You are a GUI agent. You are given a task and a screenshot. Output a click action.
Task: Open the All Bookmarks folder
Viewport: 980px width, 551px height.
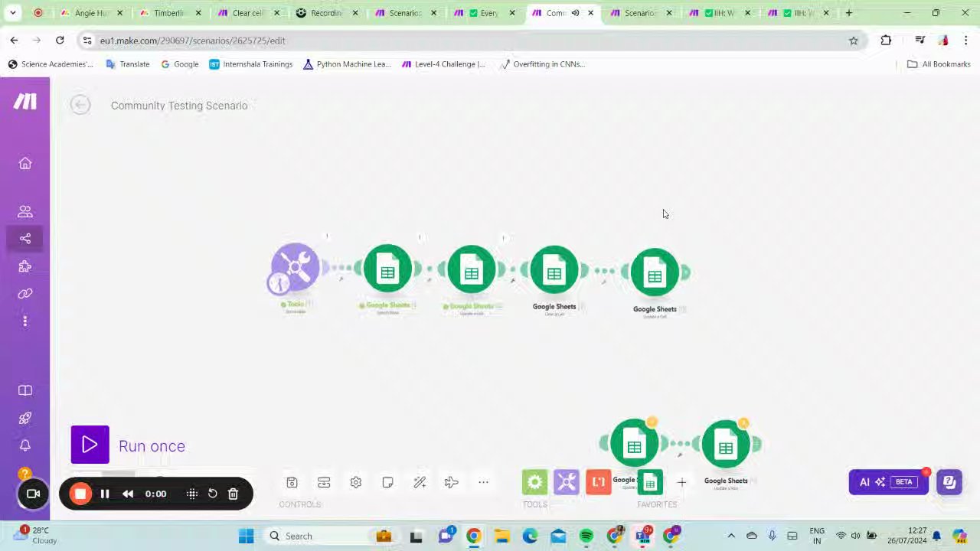coord(939,64)
